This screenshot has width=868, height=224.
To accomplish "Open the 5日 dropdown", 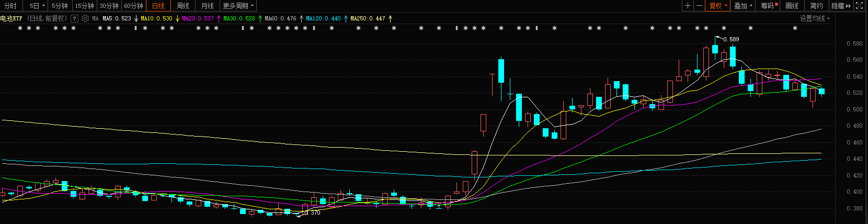I will pos(37,6).
